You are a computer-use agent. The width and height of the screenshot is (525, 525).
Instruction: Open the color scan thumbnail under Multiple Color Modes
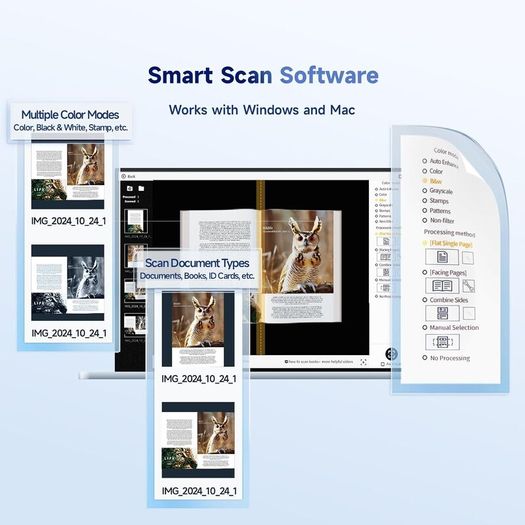[68, 175]
